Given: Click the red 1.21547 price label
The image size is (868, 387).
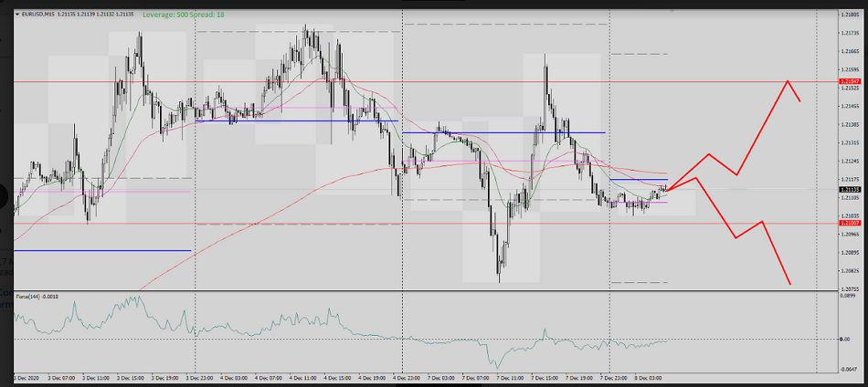Looking at the screenshot, I should (850, 81).
